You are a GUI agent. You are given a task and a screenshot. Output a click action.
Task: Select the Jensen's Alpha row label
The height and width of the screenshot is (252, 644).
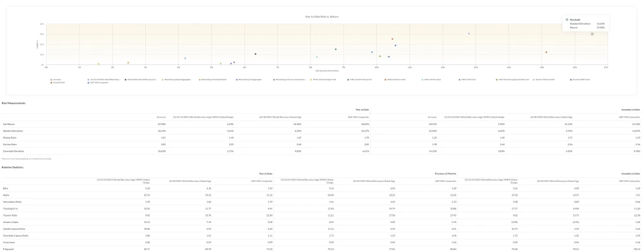(x=10, y=222)
